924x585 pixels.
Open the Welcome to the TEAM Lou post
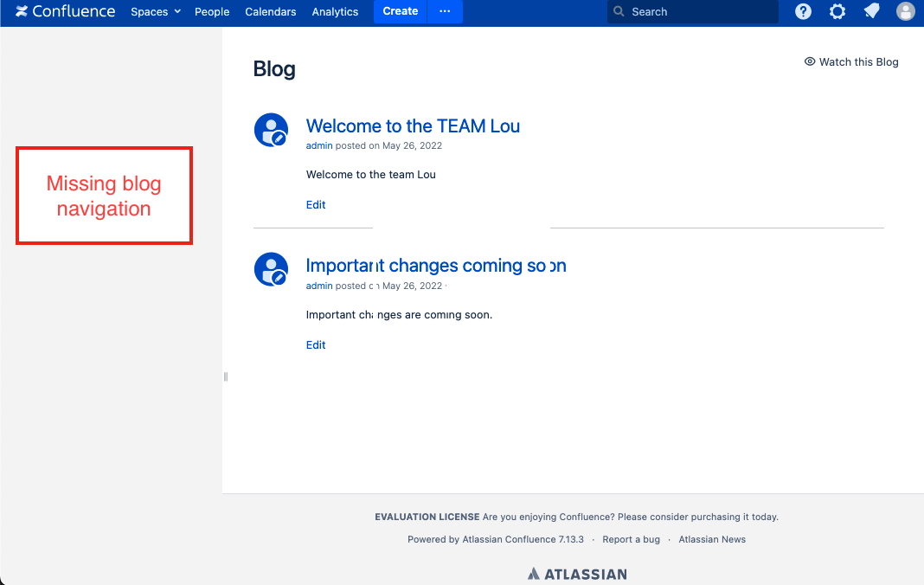tap(413, 126)
